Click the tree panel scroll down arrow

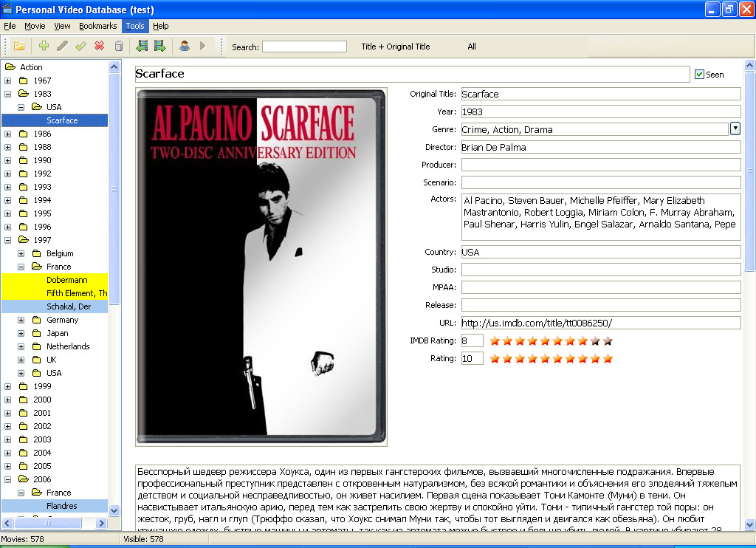(114, 510)
